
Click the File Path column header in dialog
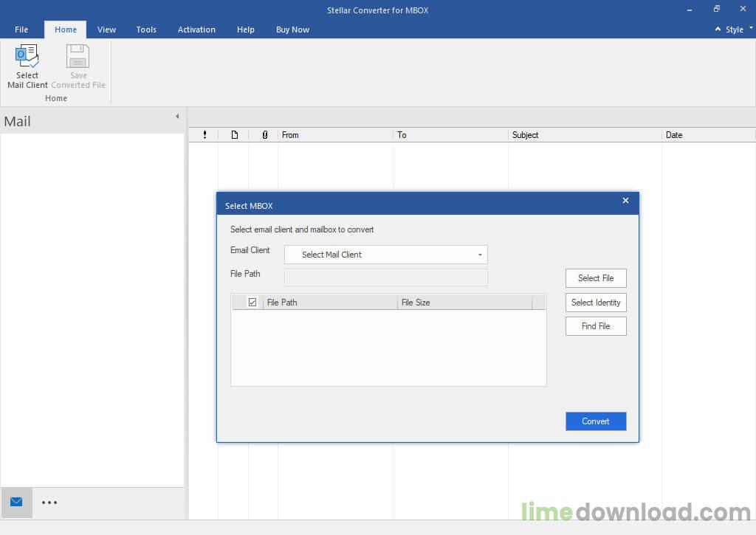[x=330, y=303]
